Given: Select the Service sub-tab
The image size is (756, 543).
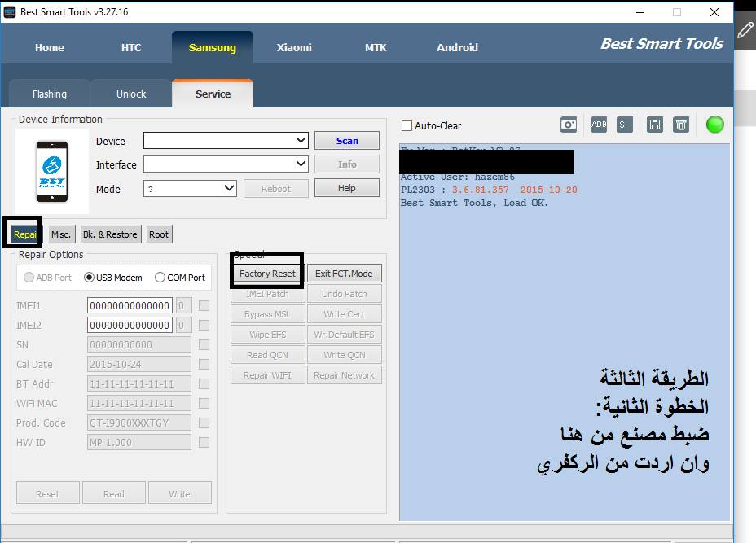Looking at the screenshot, I should (213, 94).
